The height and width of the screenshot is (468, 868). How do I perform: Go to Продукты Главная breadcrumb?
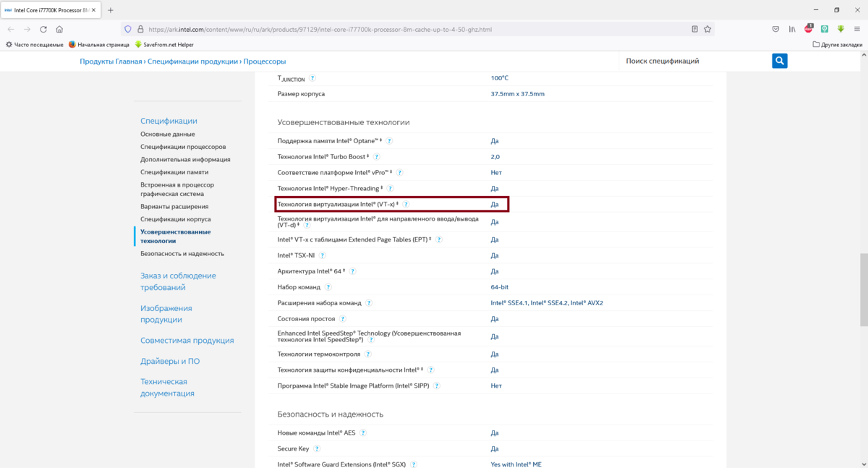pos(111,61)
